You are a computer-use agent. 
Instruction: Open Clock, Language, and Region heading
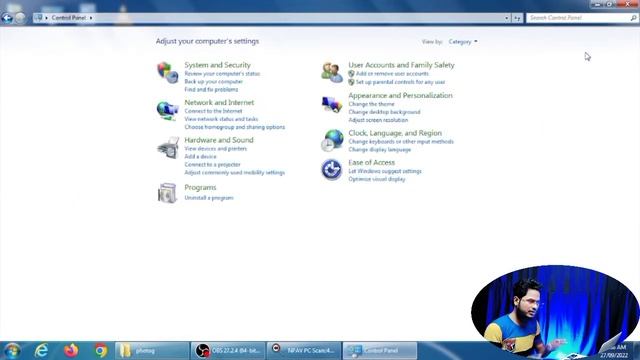395,133
